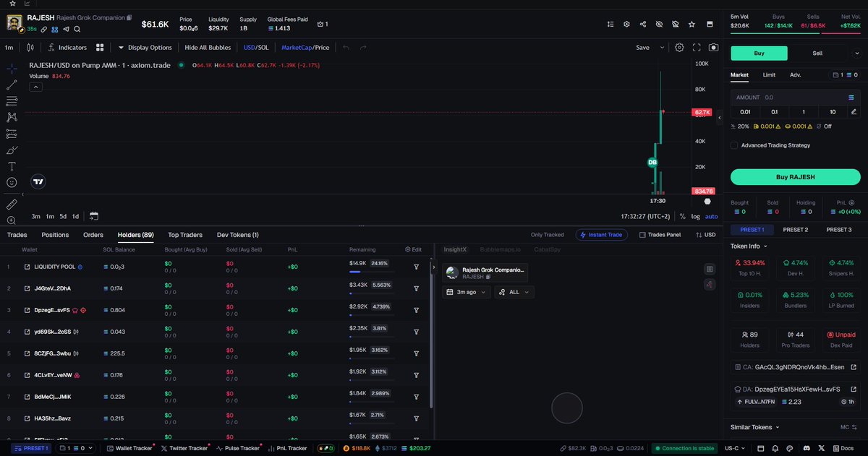Open Top Traders tab
This screenshot has width=868, height=456.
tap(185, 235)
